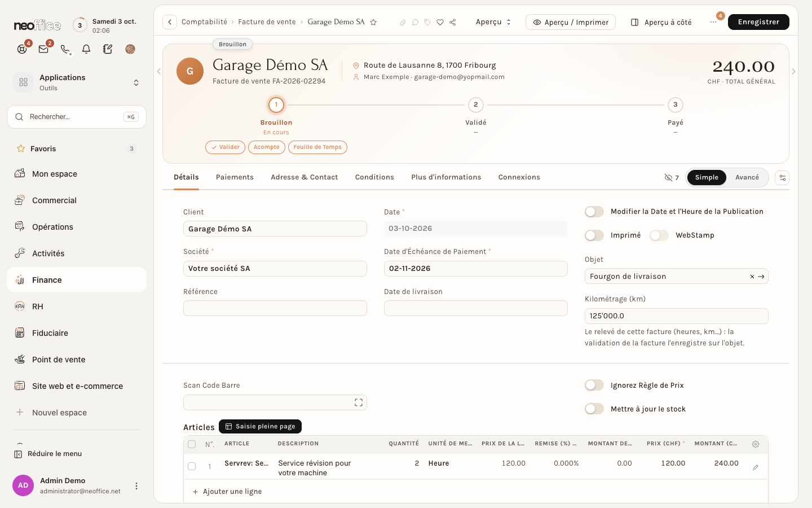
Task: Go back with the breadcrumb arrow button
Action: (170, 22)
